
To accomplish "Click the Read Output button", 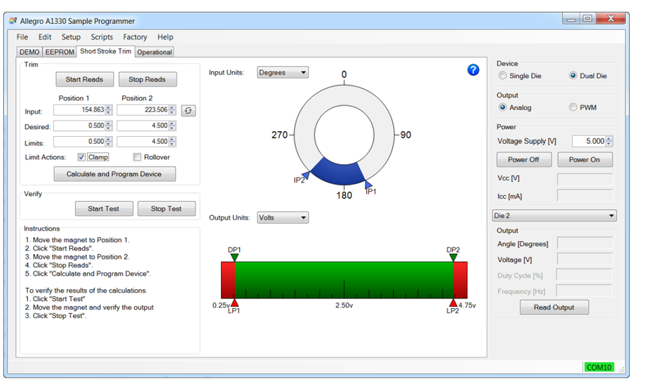I will pyautogui.click(x=554, y=307).
